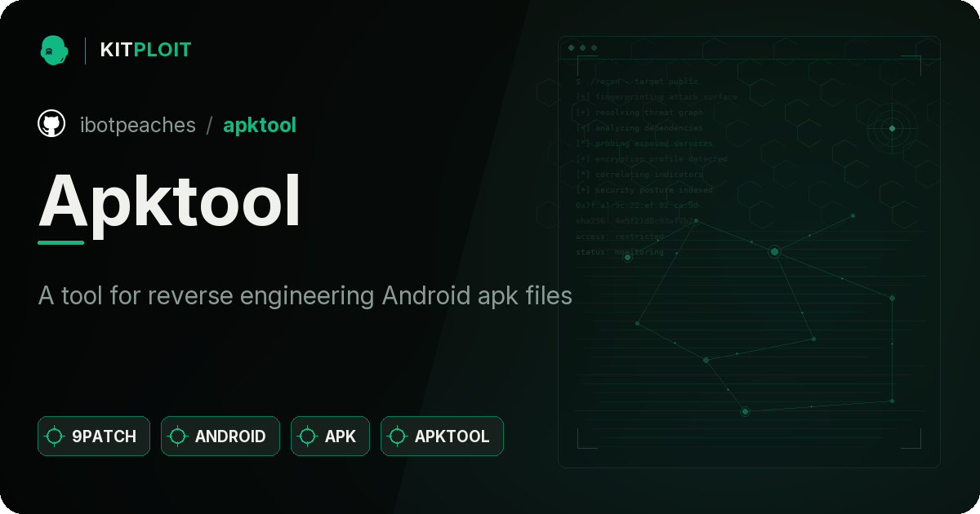Select the ANDROID tag

220,436
